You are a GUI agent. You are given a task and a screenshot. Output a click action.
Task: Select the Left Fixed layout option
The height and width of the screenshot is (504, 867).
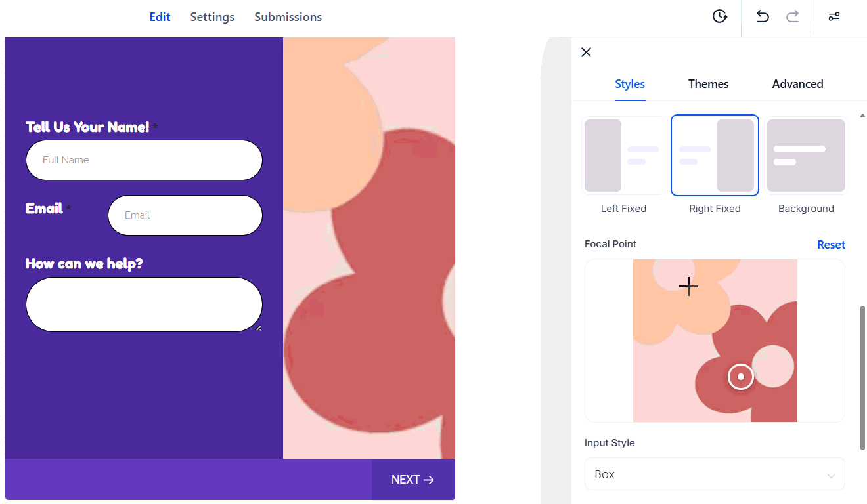623,156
